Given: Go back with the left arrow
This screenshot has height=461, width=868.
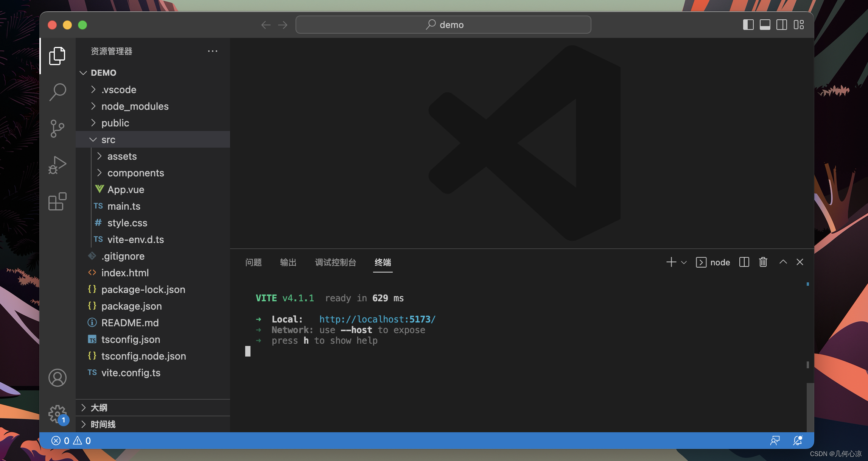Looking at the screenshot, I should [x=266, y=25].
